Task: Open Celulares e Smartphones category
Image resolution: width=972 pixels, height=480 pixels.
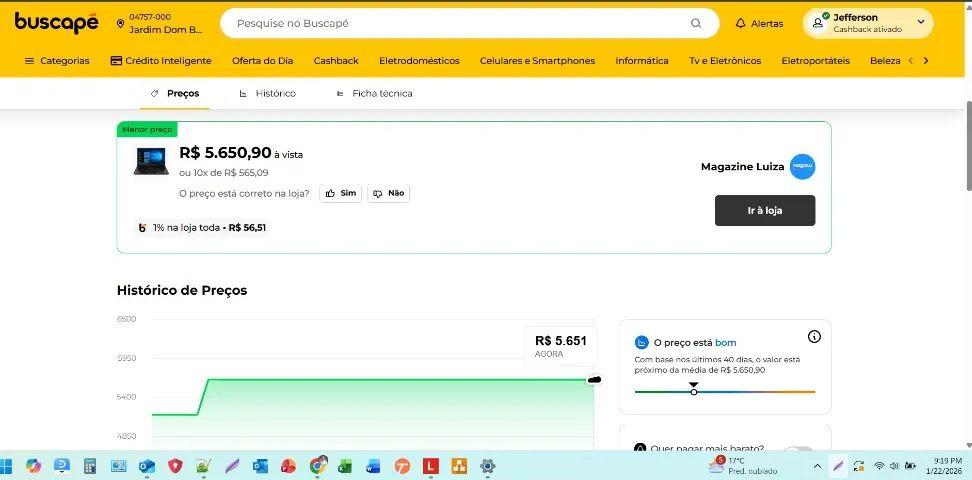Action: pos(537,61)
